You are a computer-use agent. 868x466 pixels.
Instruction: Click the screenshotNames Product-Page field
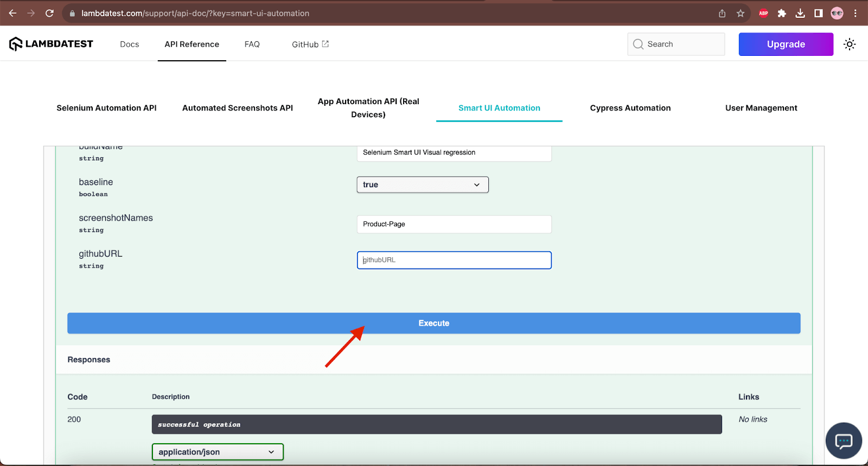click(x=454, y=224)
